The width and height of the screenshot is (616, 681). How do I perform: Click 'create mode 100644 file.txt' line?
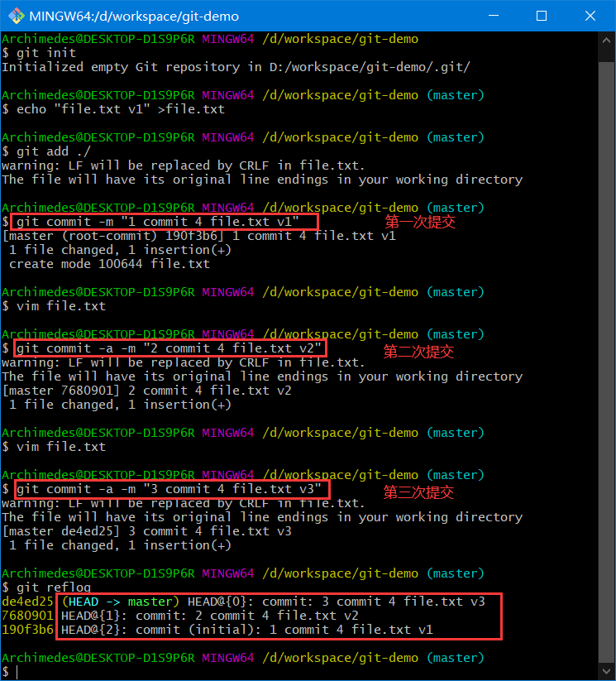click(109, 264)
